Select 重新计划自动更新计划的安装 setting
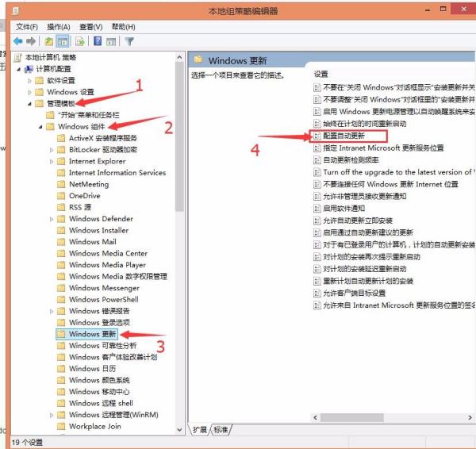Image resolution: width=476 pixels, height=449 pixels. coord(368,281)
